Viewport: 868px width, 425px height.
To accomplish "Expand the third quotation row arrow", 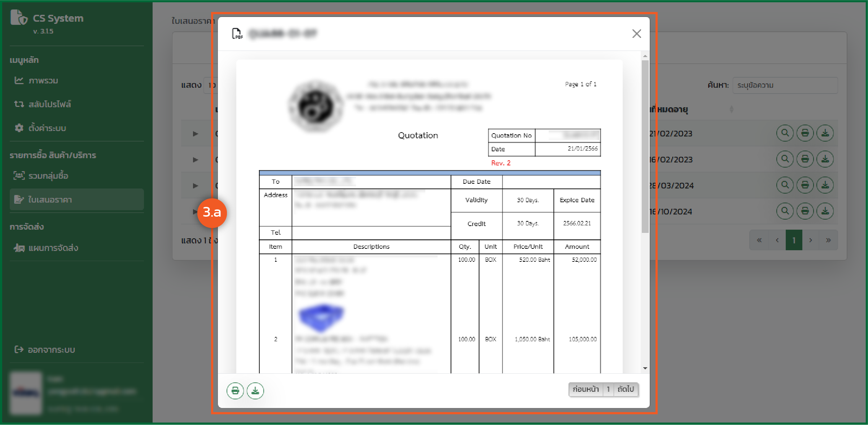I will [196, 186].
